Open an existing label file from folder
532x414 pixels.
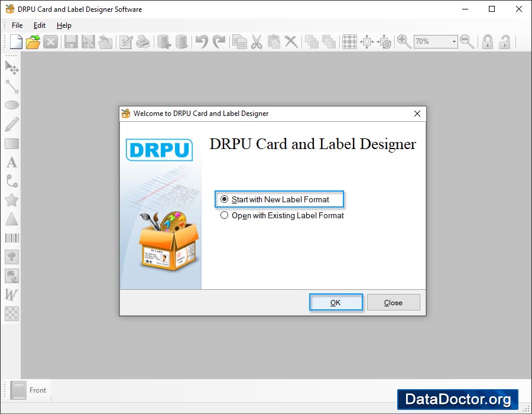[x=33, y=42]
